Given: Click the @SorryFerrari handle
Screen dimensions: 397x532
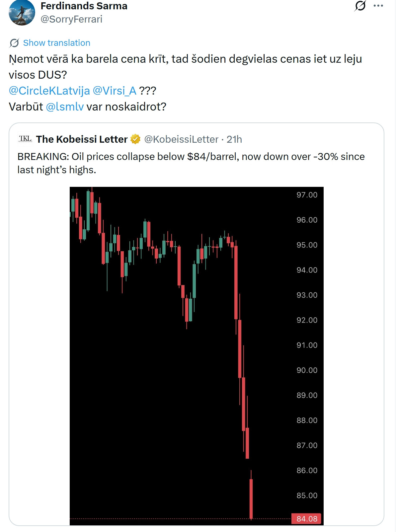Looking at the screenshot, I should [71, 19].
